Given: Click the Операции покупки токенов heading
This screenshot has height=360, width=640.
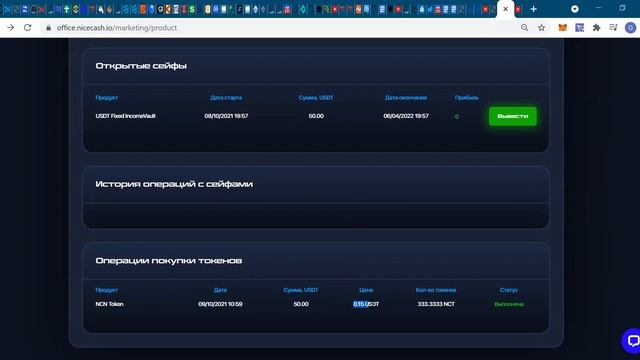Looking at the screenshot, I should pos(169,261).
